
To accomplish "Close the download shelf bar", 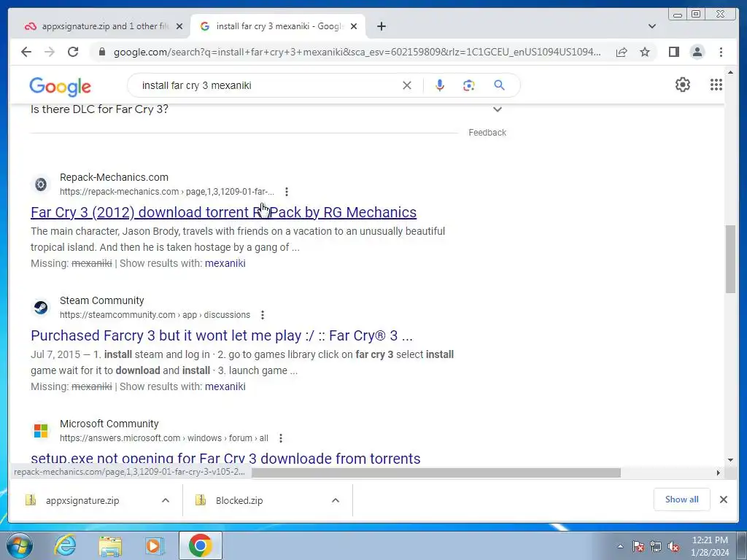I will coord(723,499).
